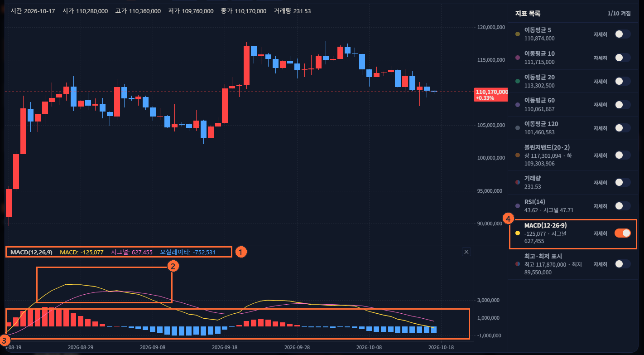Open 자세히 details for 이동평균 20

600,82
